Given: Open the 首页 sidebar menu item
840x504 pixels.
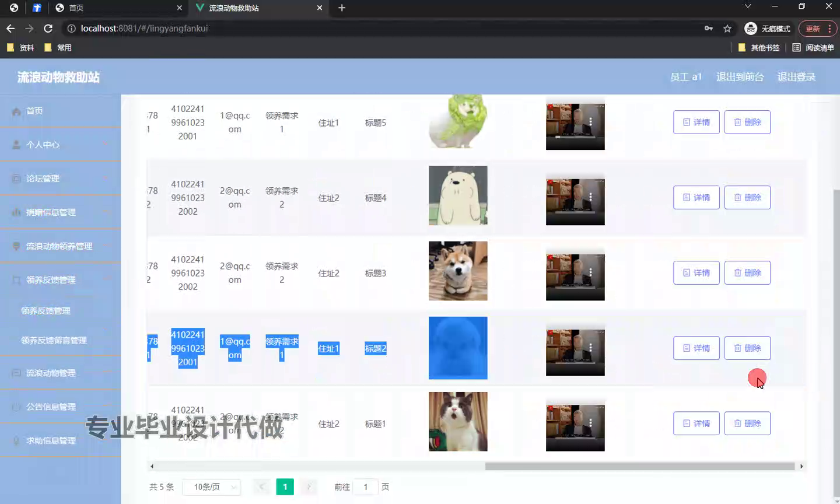Looking at the screenshot, I should coord(61,111).
